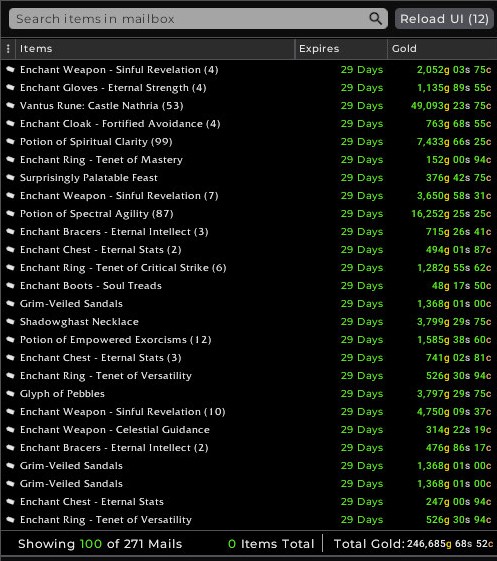Click mail icon next to Enchant Cloak - Fortified Avoidance
The height and width of the screenshot is (561, 497).
coord(10,123)
